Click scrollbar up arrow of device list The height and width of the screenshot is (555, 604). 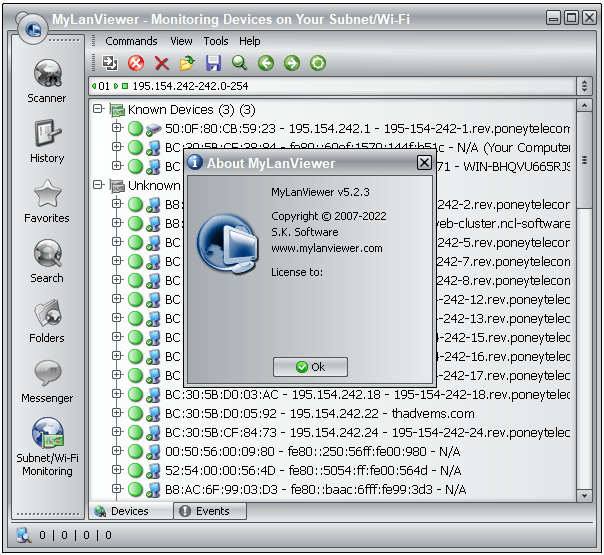(x=584, y=105)
